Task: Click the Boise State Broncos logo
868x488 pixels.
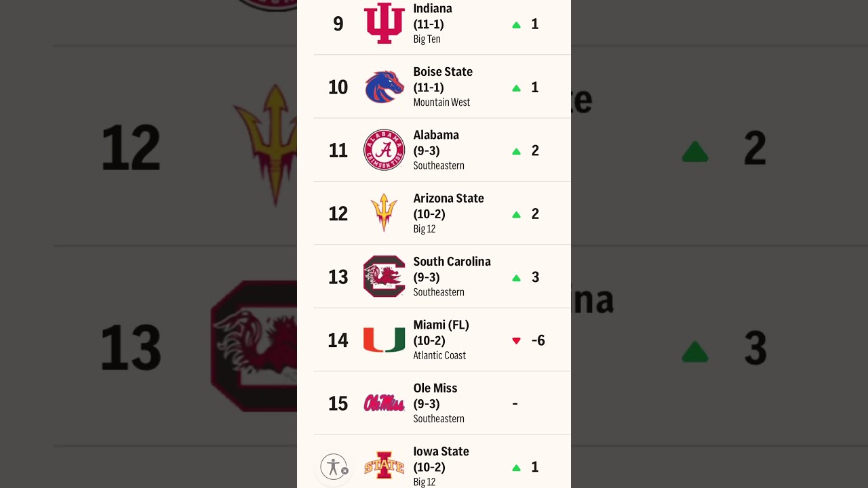Action: coord(384,87)
